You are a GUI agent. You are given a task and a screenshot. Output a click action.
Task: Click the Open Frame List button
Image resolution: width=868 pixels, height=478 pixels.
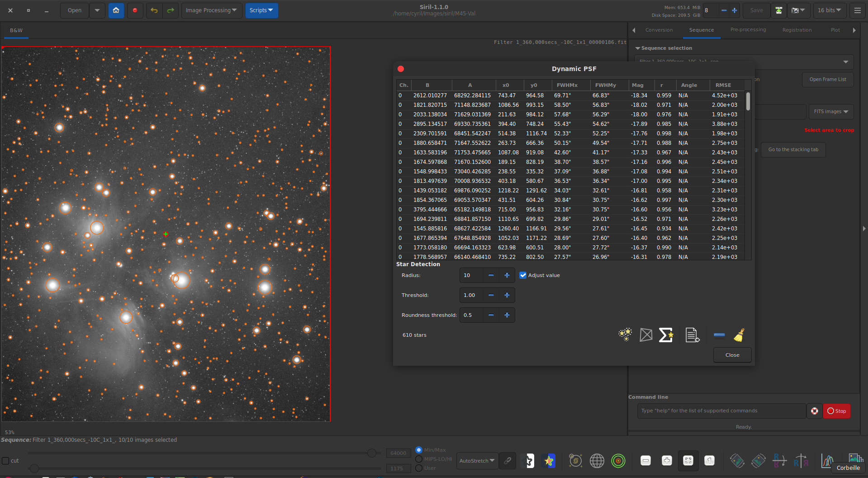[828, 79]
